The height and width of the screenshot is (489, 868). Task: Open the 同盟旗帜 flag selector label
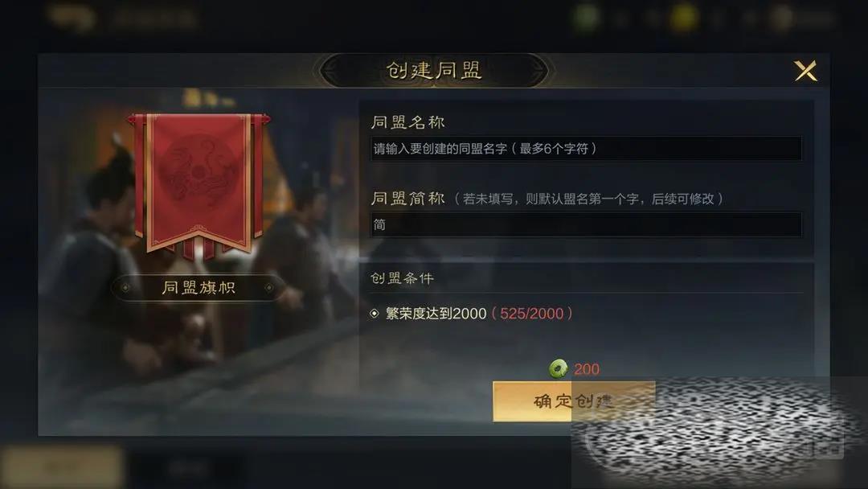point(199,287)
